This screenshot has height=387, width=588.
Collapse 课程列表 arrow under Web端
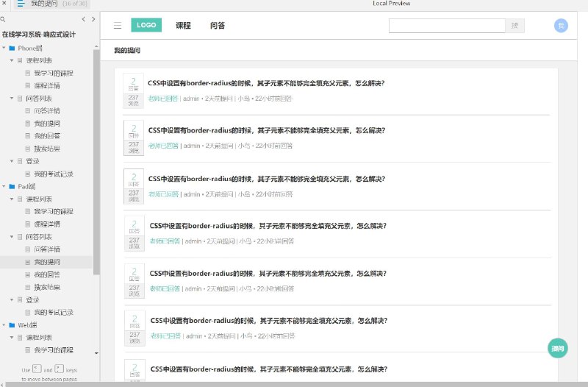pos(12,338)
